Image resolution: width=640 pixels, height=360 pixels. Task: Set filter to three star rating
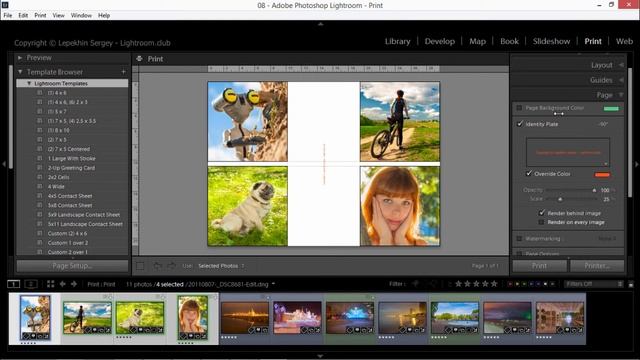(x=476, y=284)
